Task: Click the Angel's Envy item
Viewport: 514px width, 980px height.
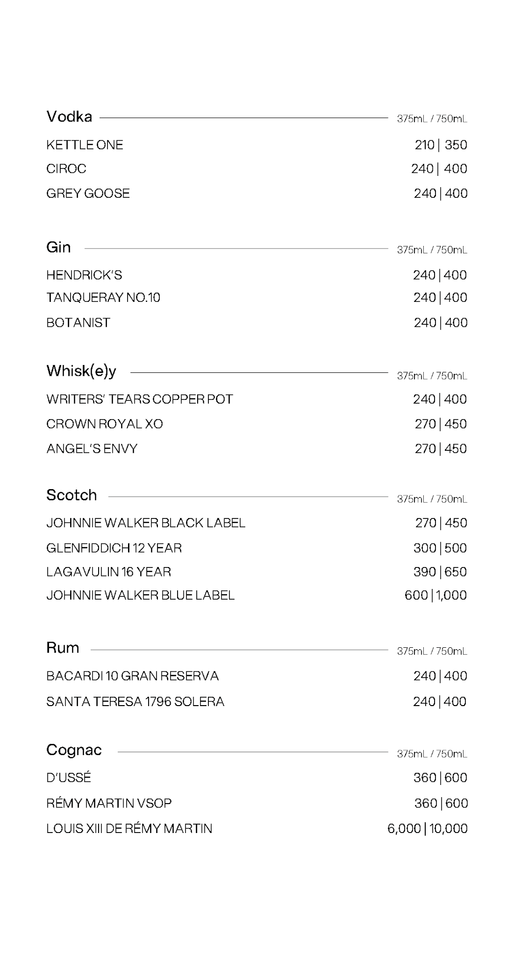Action: pos(92,449)
